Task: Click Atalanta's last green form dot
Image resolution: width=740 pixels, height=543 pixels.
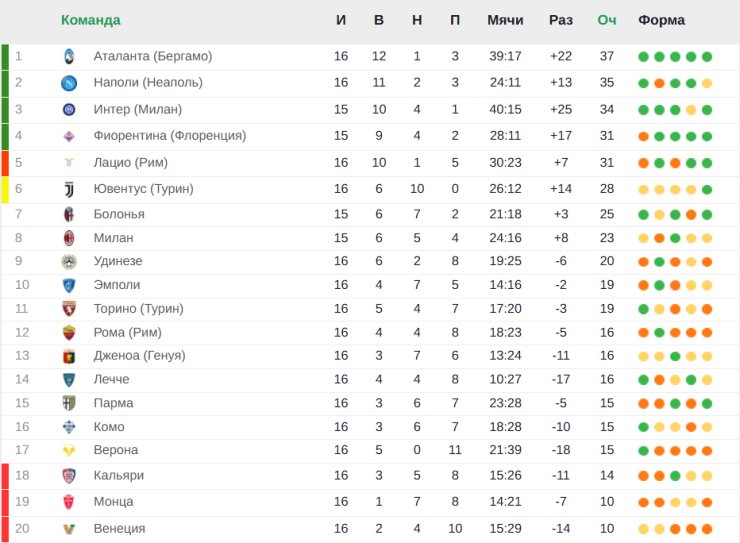Action: point(706,57)
